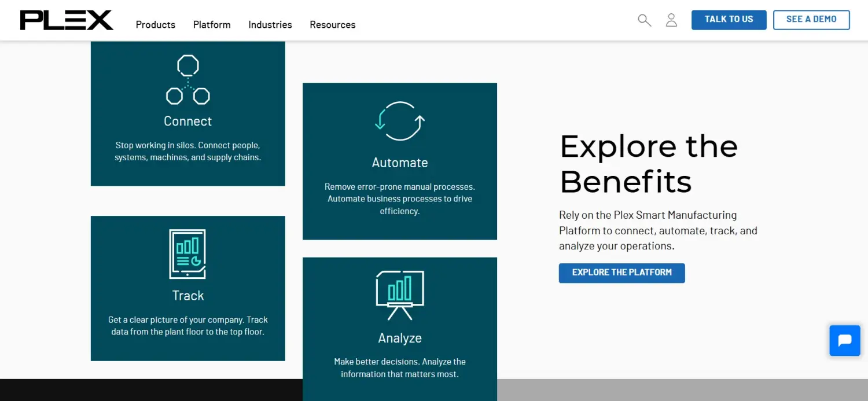The image size is (868, 401).
Task: Click 'Get a clear picture' description text
Action: click(188, 326)
